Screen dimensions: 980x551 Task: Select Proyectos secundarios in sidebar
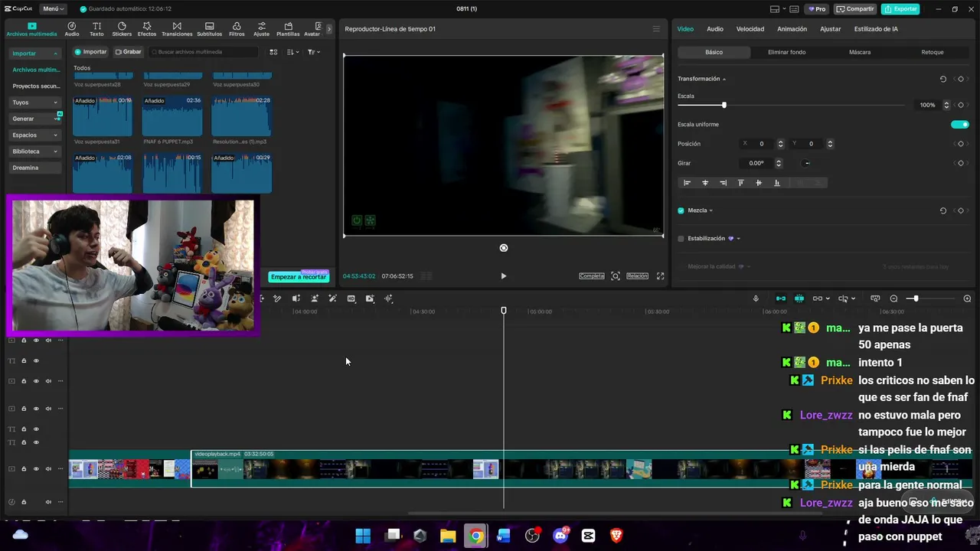(35, 86)
